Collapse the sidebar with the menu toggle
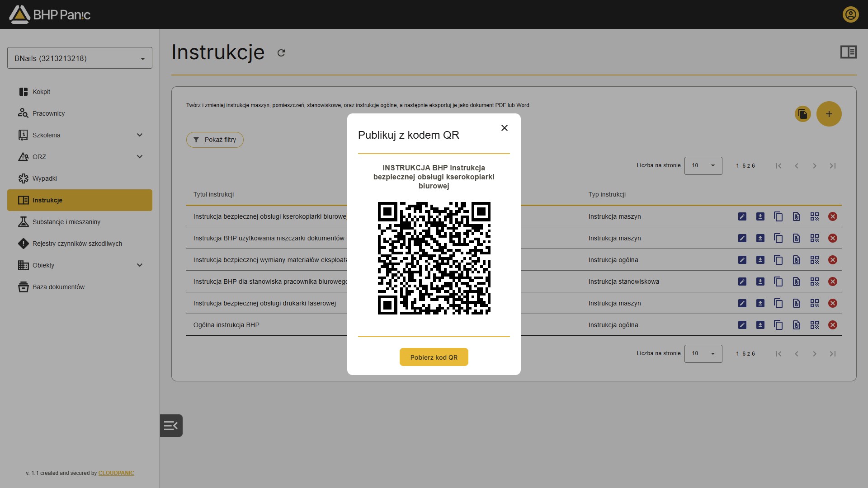Screen dimensions: 868x488 click(x=171, y=426)
